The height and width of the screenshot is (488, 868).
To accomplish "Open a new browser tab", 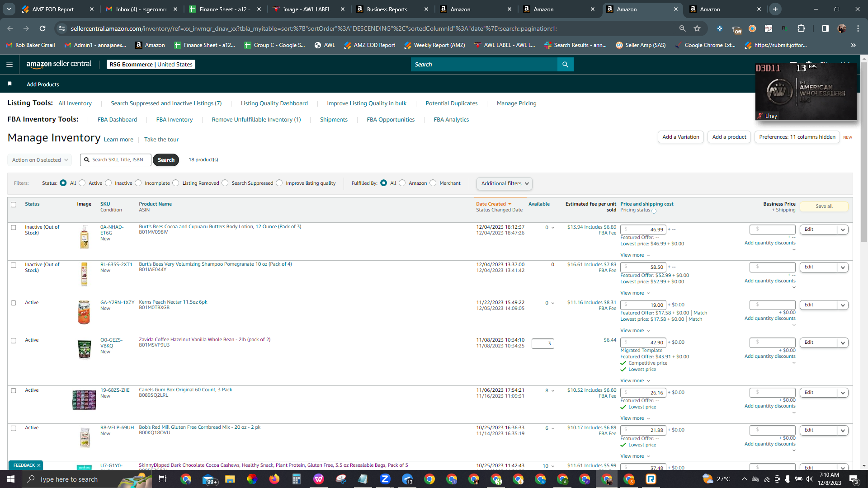I will click(x=775, y=9).
